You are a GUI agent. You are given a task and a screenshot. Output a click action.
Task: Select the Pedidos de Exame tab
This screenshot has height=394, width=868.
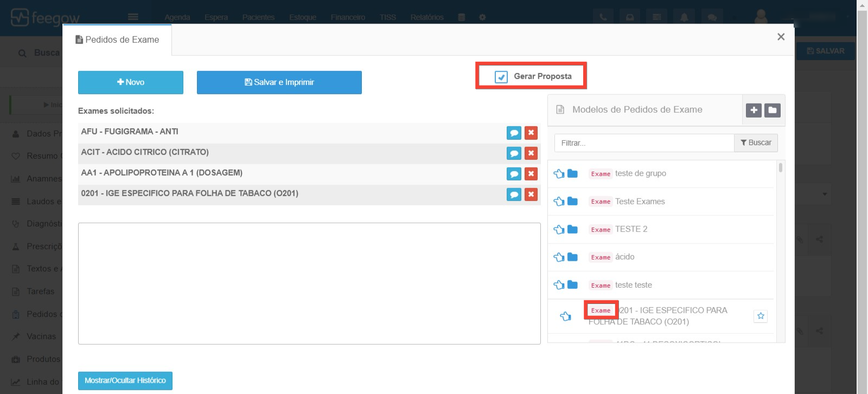(x=117, y=40)
